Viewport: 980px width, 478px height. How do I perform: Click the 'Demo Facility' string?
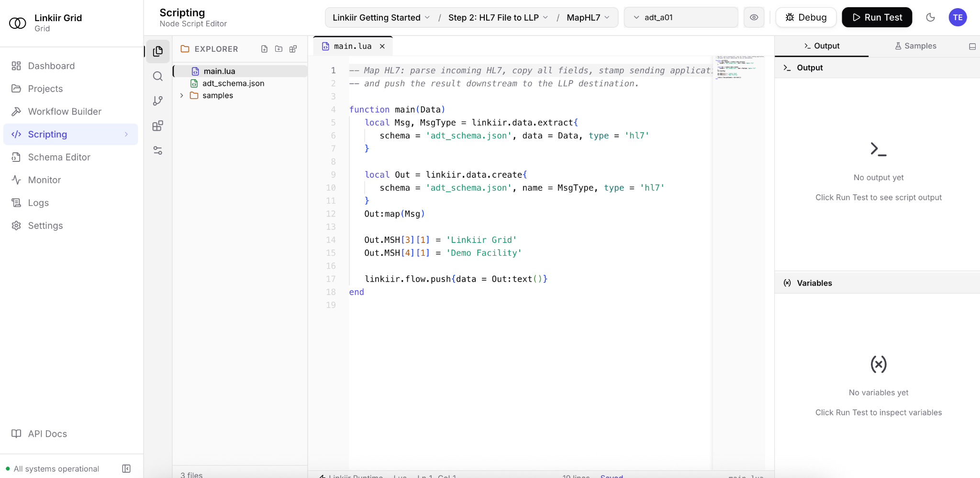(484, 253)
